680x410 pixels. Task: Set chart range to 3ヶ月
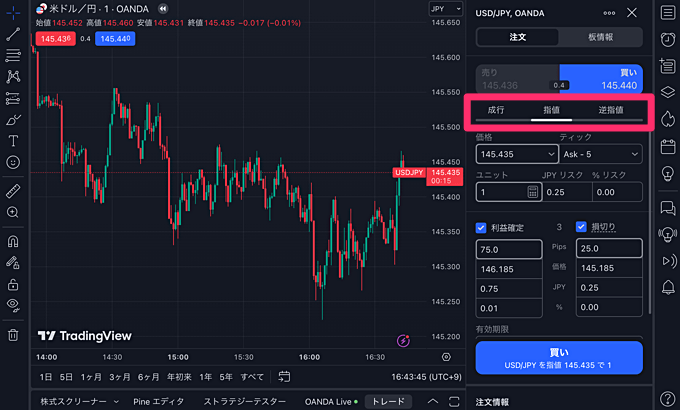(120, 377)
